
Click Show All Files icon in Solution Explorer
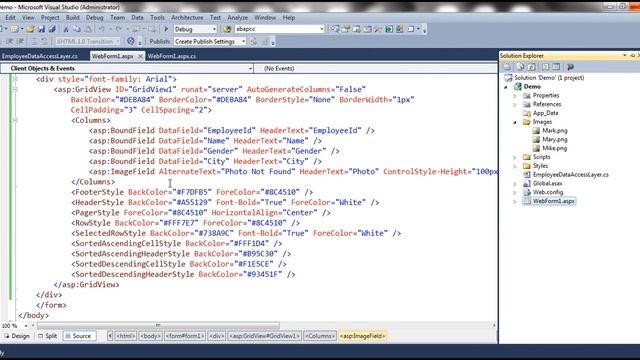[x=520, y=67]
